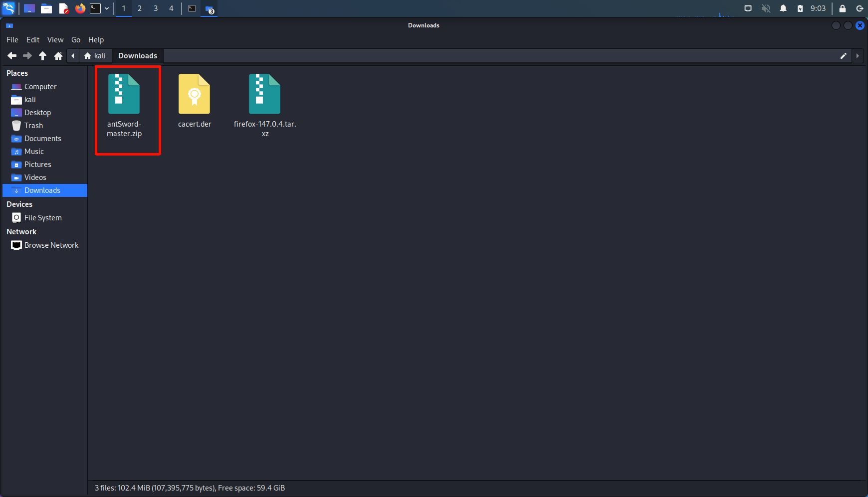Open the View menu
Viewport: 868px width, 497px height.
click(55, 40)
